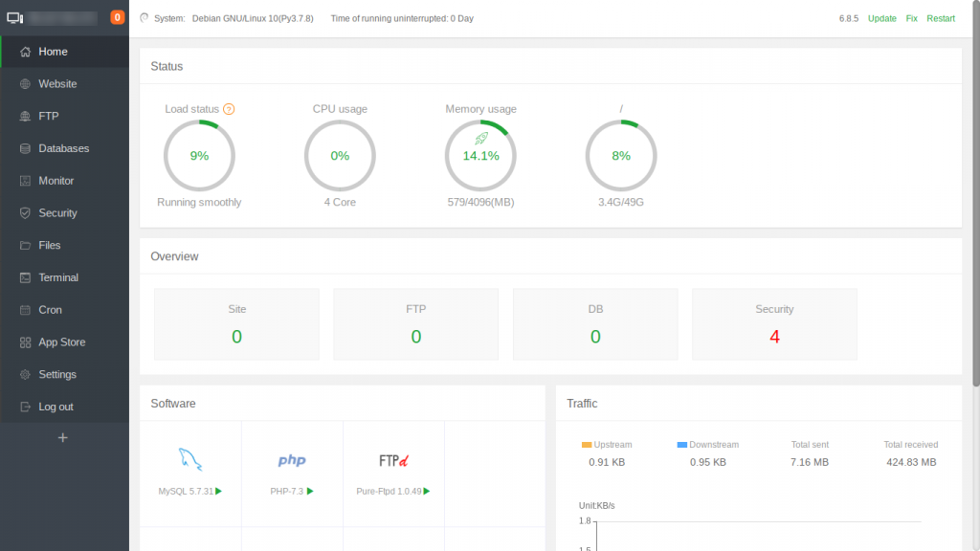This screenshot has width=980, height=551.
Task: Select Terminal from the sidebar
Action: (58, 277)
